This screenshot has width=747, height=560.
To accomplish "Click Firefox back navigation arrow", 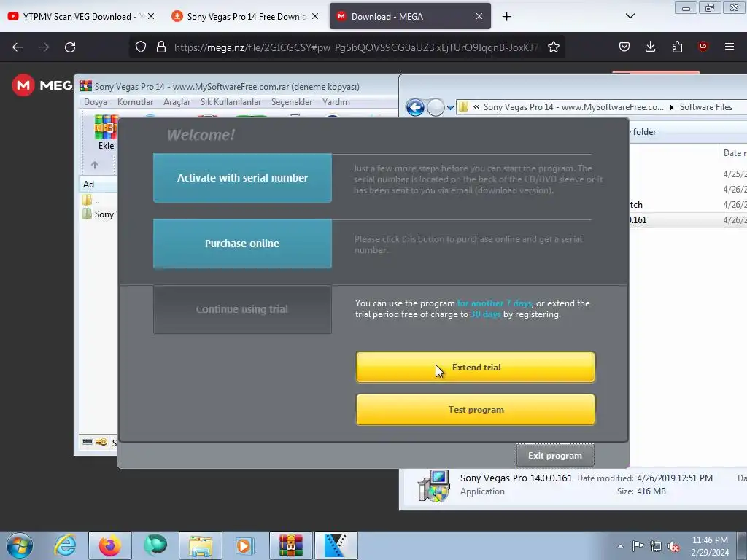I will tap(18, 47).
